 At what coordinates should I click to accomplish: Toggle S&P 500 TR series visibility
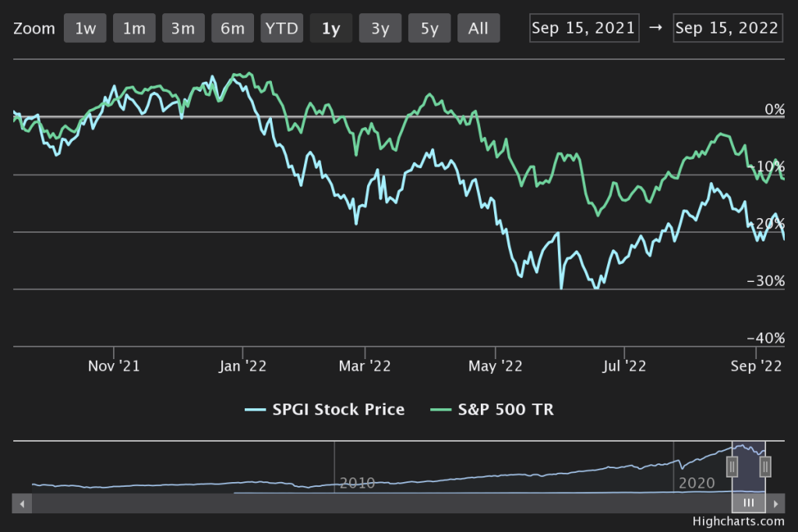(491, 410)
